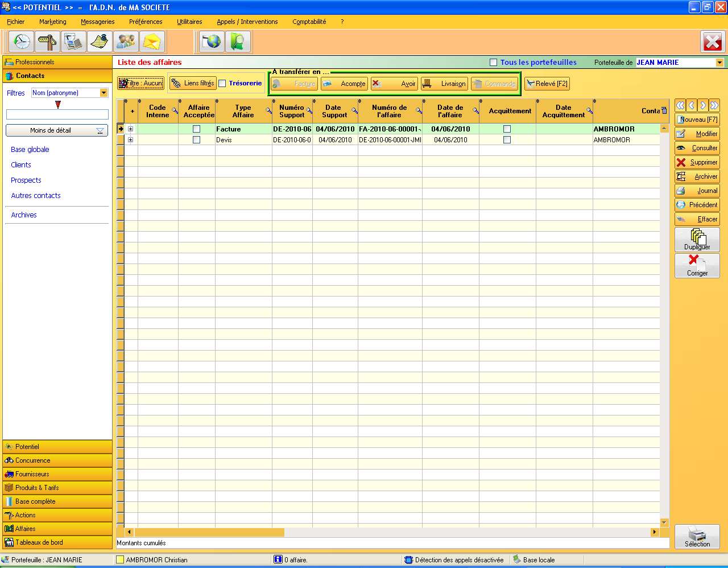The image size is (728, 568).
Task: Click the green folder search toolbar icon
Action: tap(238, 42)
